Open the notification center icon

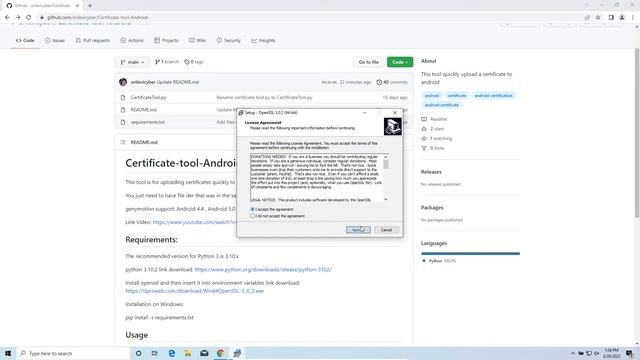coord(629,353)
